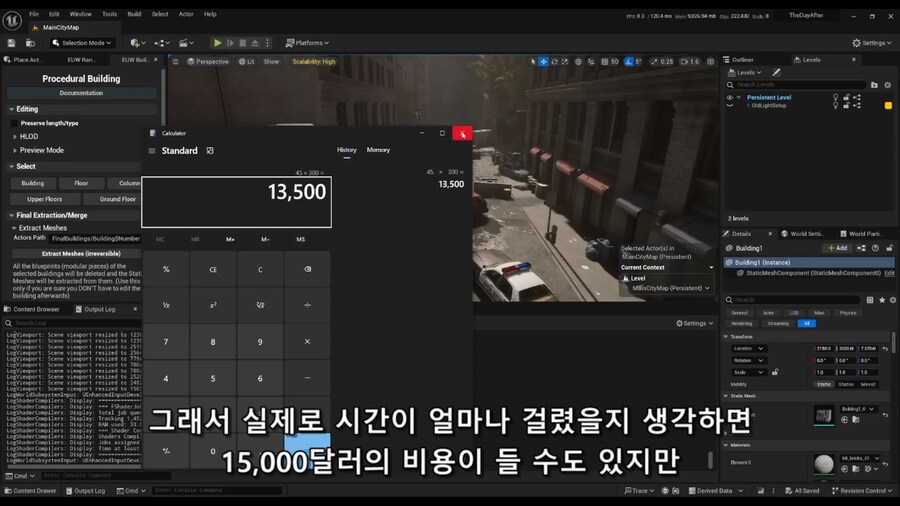Open the viewport hamburger options menu

pos(176,61)
